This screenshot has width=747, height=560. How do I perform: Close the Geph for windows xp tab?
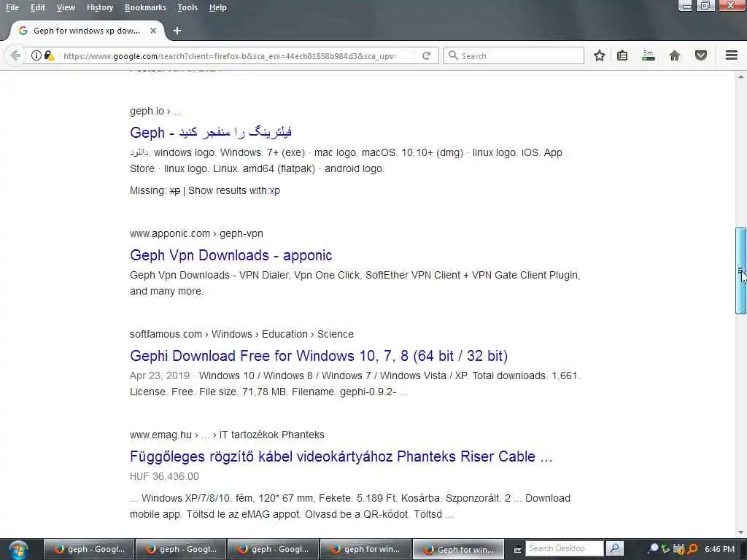point(153,31)
